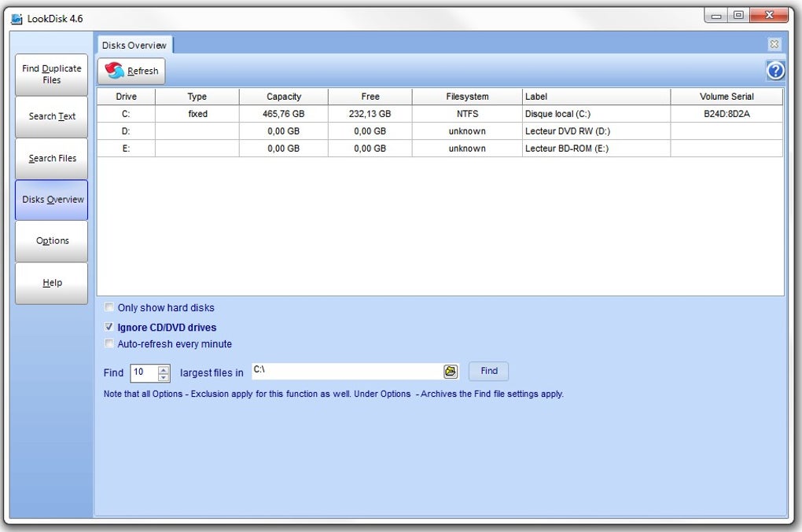Open the Search Files section
Image resolution: width=802 pixels, height=532 pixels.
[52, 159]
